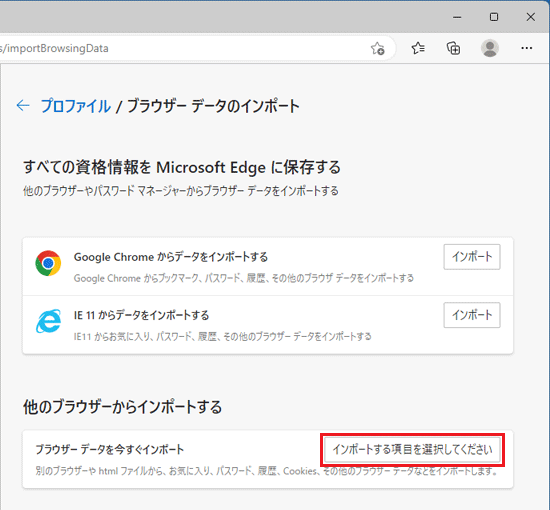Select heading 他のブラウザーからインポートする

coord(122,407)
